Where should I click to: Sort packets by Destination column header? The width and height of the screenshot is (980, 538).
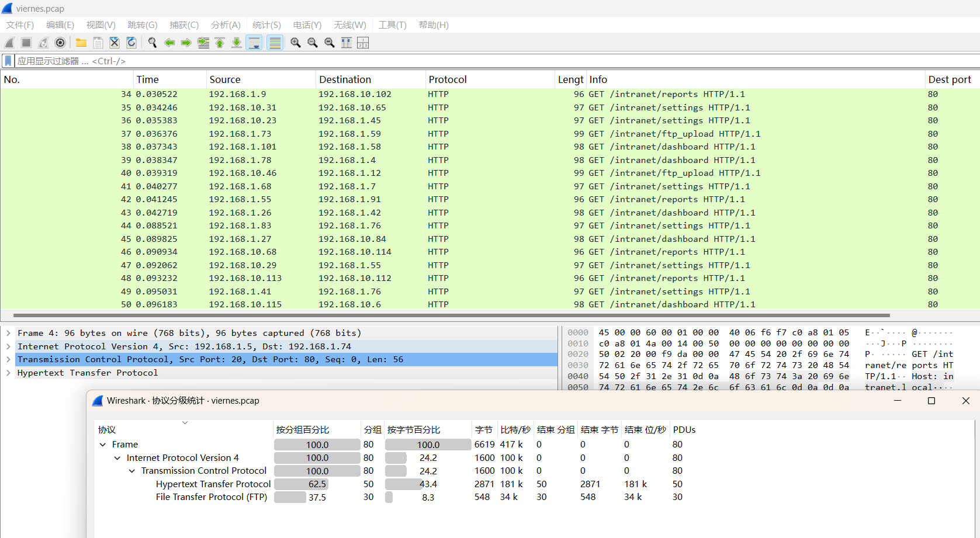[370, 79]
